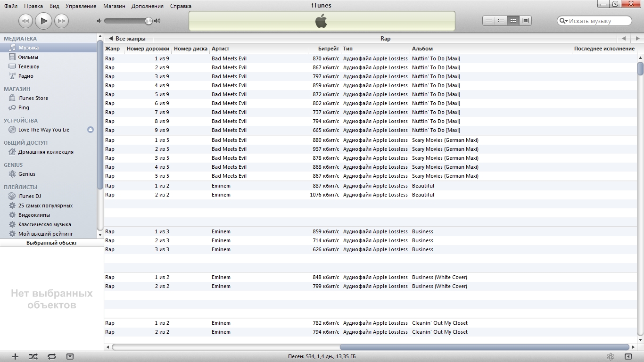Sort by the Артист column header
644x362 pixels.
coord(258,49)
